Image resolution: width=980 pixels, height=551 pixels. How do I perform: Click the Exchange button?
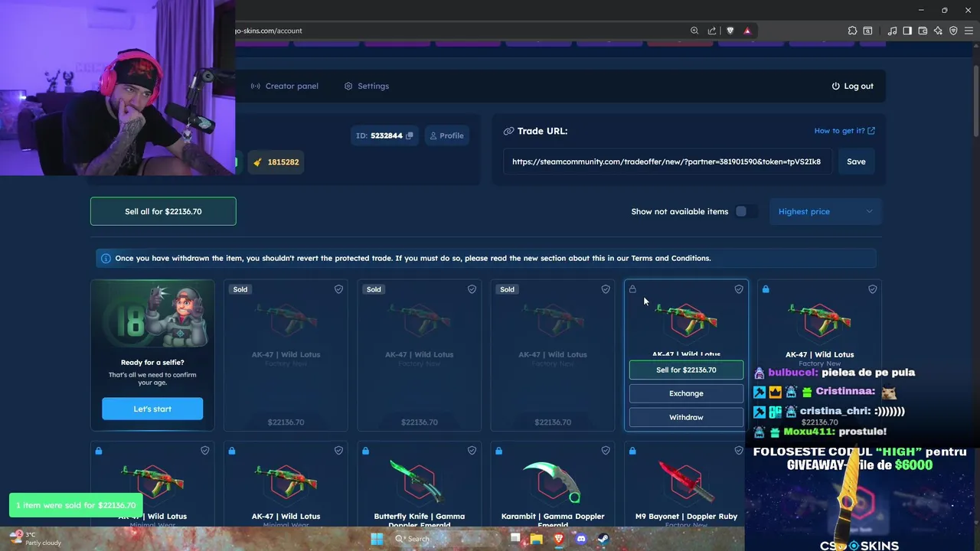[x=686, y=393]
